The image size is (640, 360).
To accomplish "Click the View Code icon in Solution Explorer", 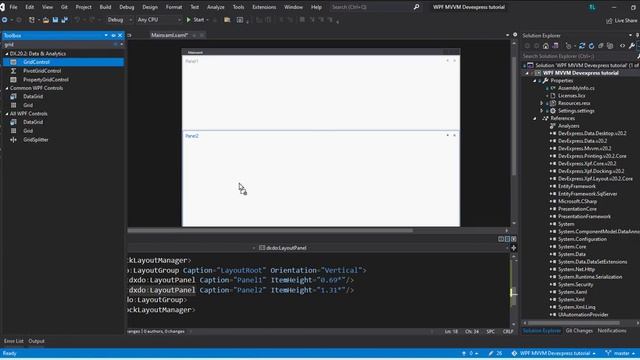I will click(622, 46).
